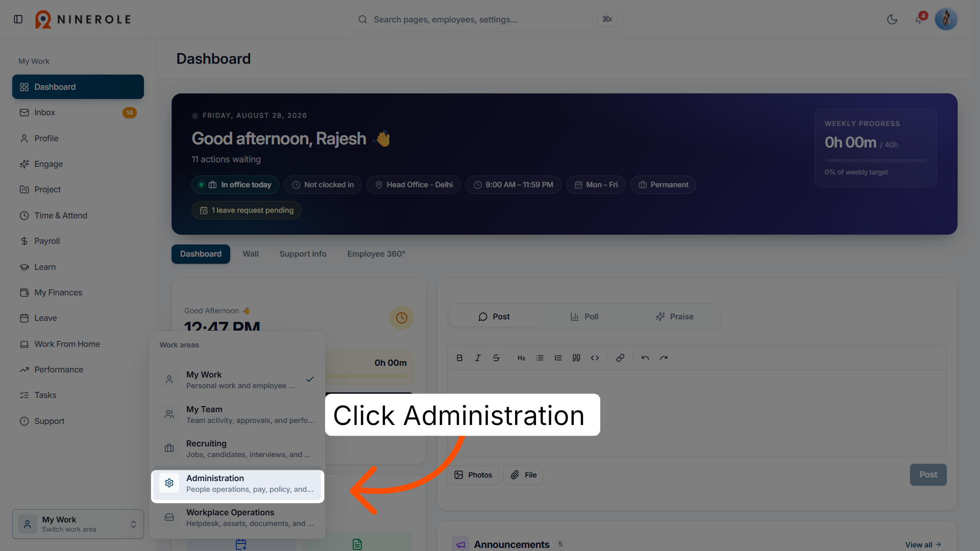
Task: Open Work From Home page
Action: tap(78, 344)
